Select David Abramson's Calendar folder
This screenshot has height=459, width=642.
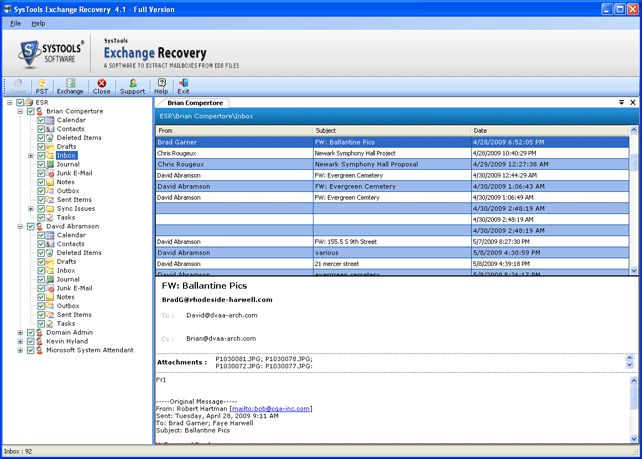point(70,235)
